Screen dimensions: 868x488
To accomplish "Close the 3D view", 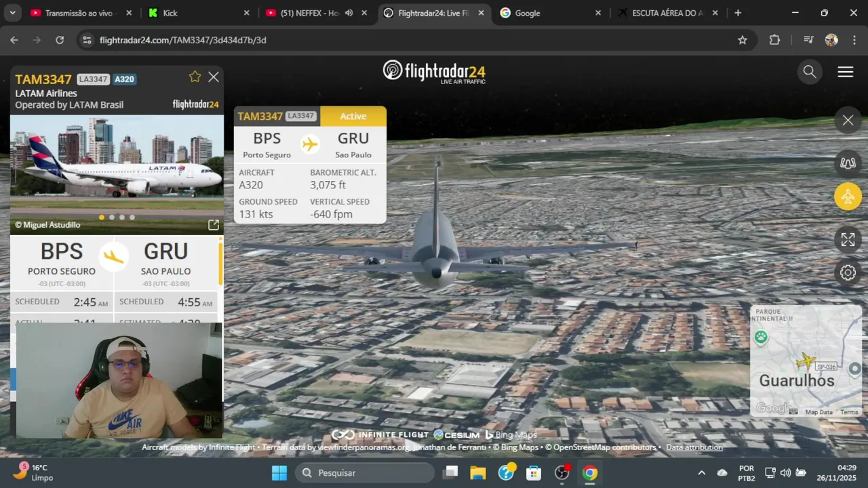I will click(x=848, y=121).
